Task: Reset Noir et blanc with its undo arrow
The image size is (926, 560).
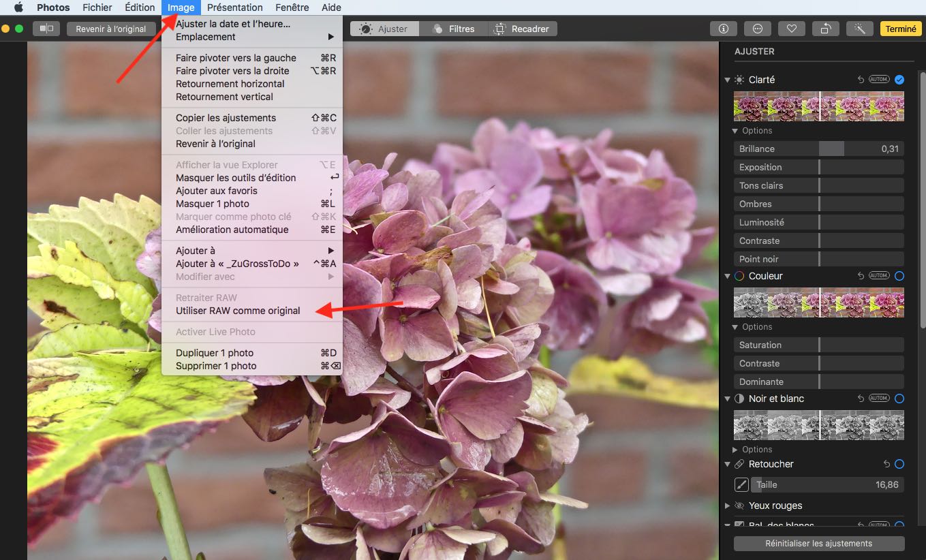Action: pyautogui.click(x=861, y=399)
